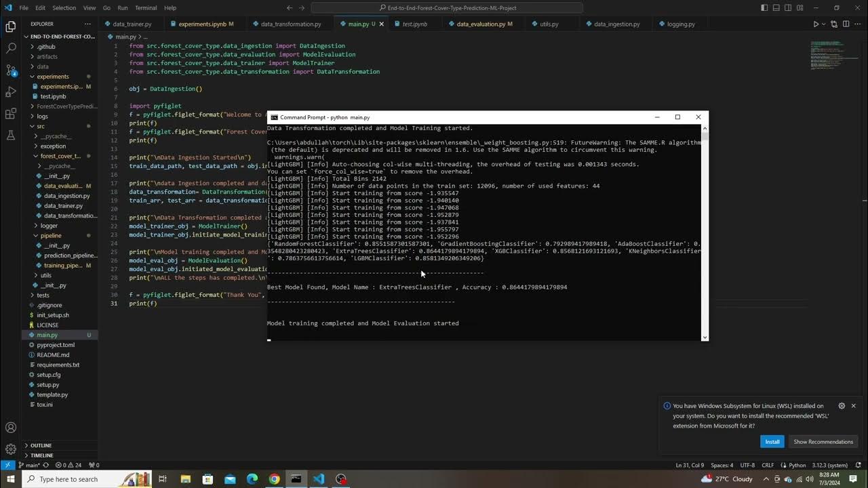The width and height of the screenshot is (868, 488).
Task: Click the Windows taskbar search box
Action: point(87,479)
